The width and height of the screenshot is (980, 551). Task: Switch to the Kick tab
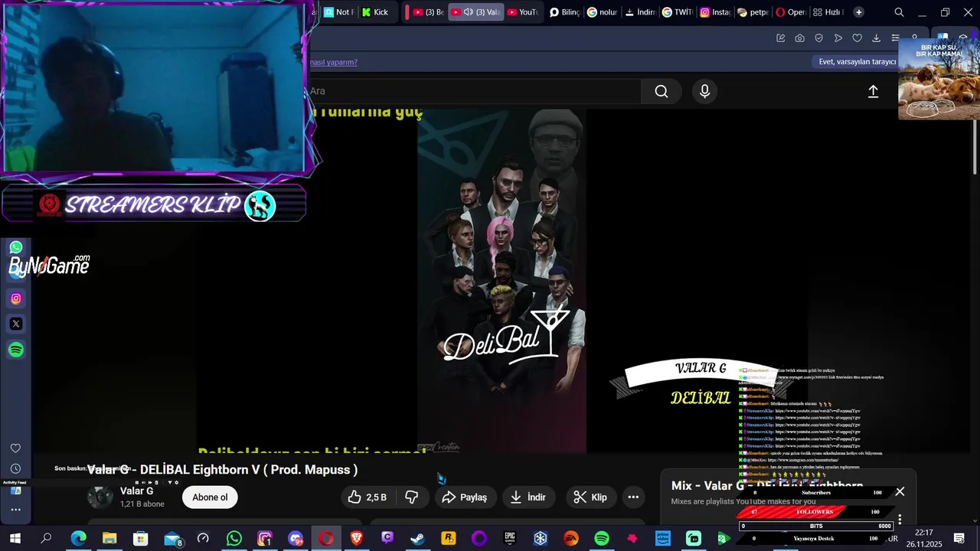tap(376, 12)
